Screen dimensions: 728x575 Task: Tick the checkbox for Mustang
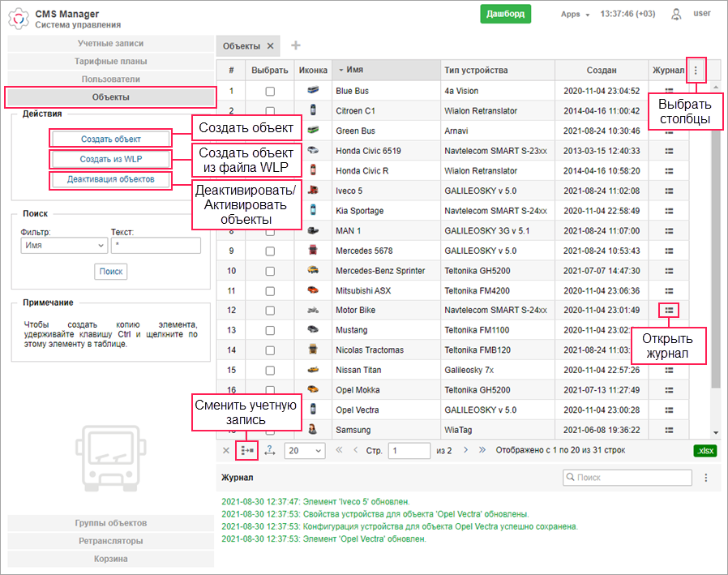270,331
